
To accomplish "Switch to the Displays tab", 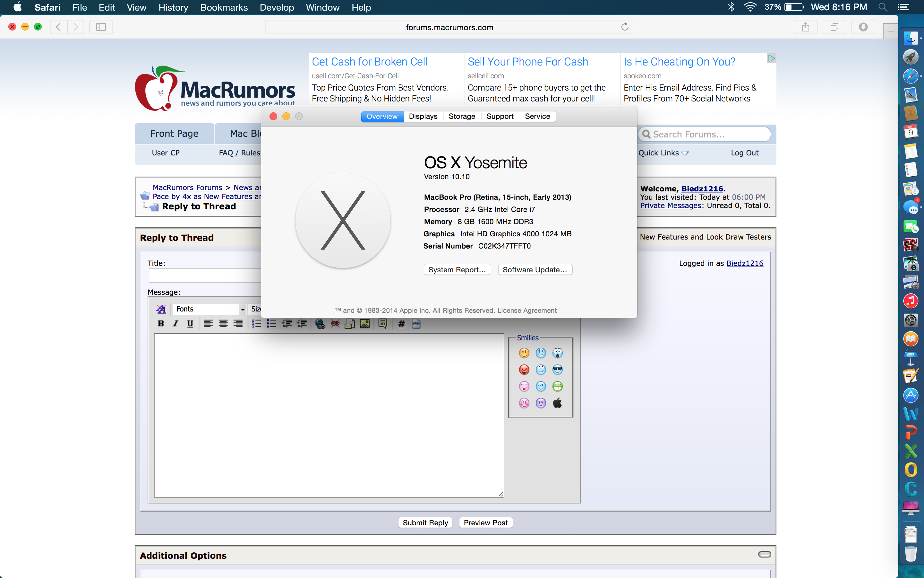I will [x=423, y=116].
